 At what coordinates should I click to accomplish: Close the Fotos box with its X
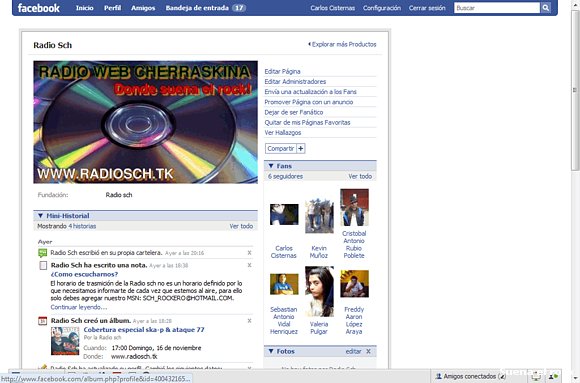[368, 351]
